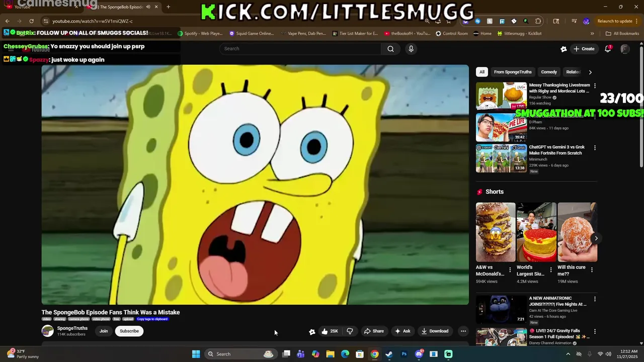Viewport: 644px width, 362px height.
Task: Show next Shorts with arrow button
Action: coord(596,238)
